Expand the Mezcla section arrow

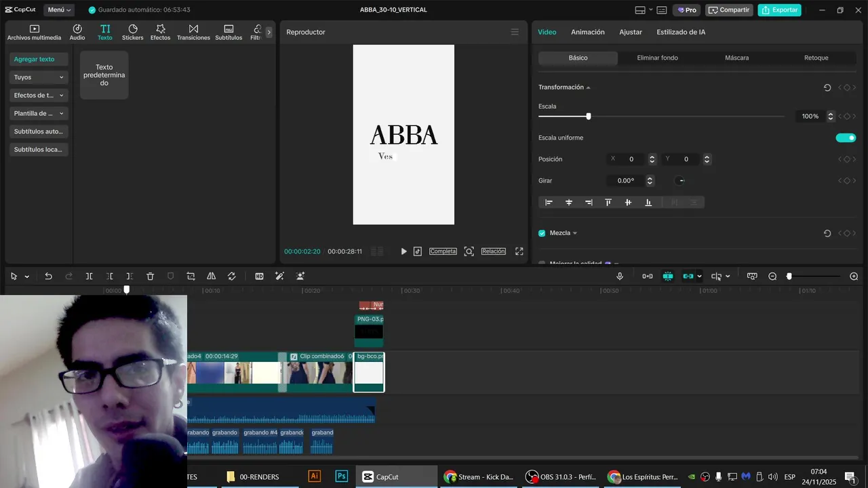575,233
